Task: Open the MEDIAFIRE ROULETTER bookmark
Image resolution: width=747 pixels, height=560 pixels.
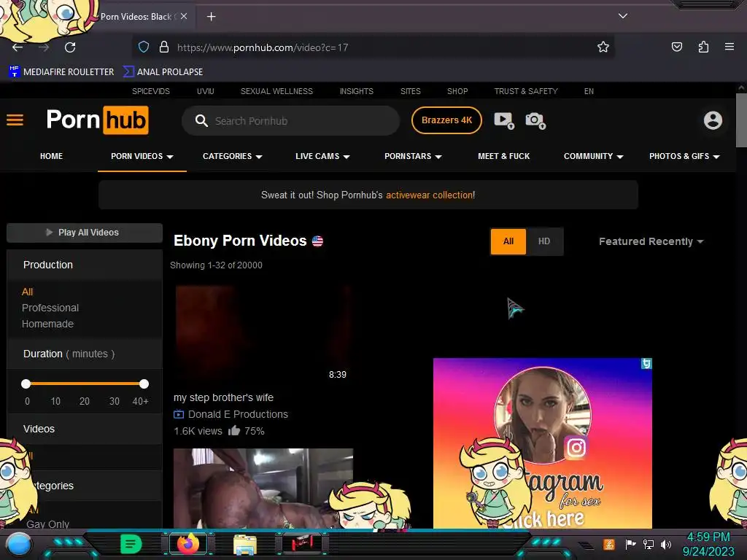Action: coord(61,72)
